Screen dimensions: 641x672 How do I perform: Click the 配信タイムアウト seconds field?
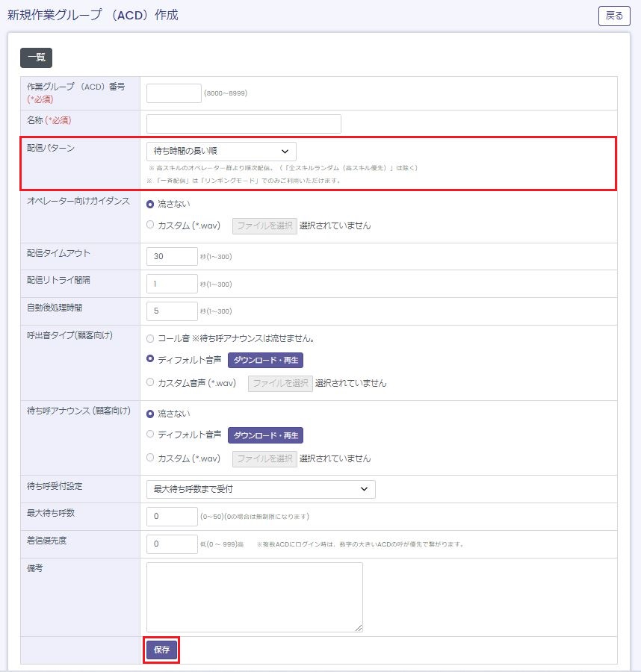coord(172,256)
